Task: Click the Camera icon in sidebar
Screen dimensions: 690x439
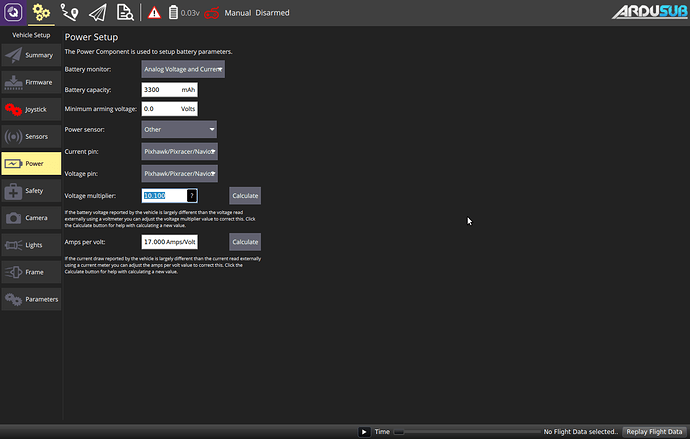Action: tap(13, 218)
